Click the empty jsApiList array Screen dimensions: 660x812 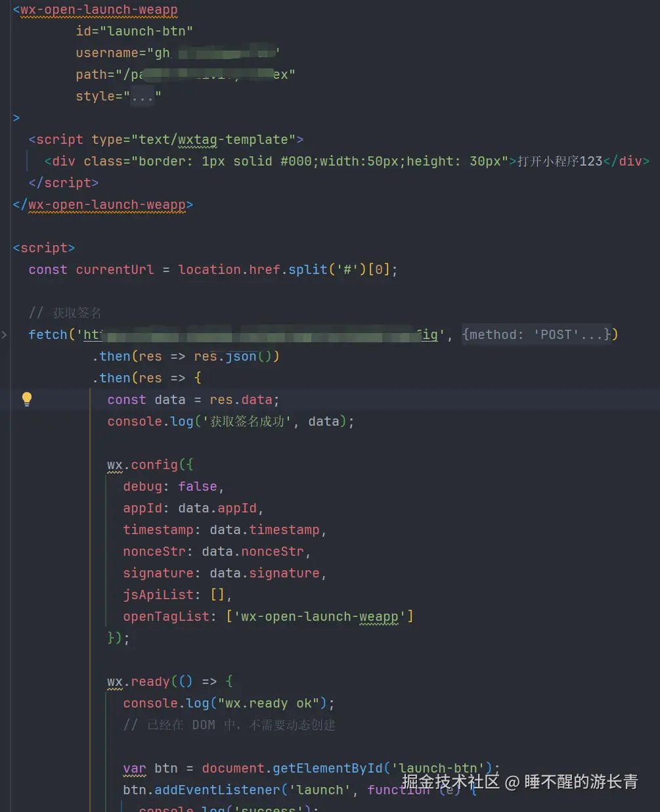click(217, 595)
